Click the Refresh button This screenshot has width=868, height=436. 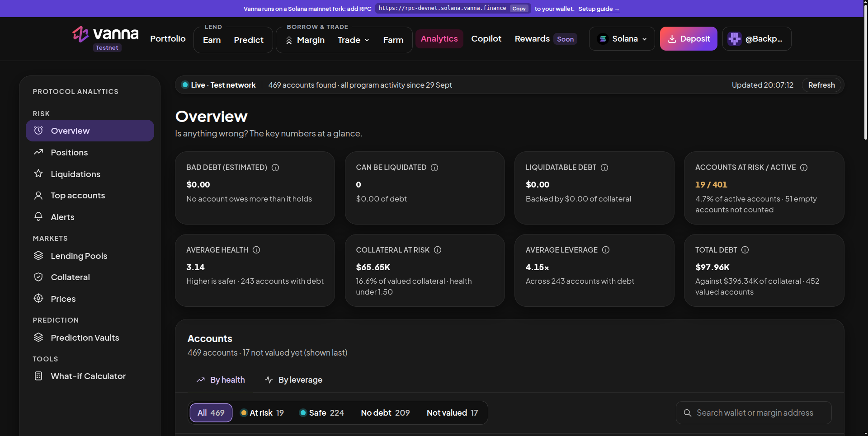pyautogui.click(x=821, y=85)
